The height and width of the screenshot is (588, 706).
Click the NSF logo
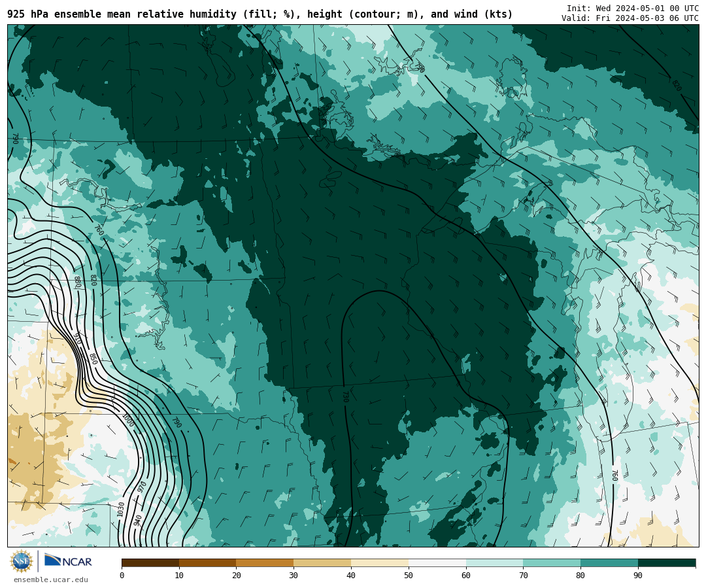coord(21,561)
